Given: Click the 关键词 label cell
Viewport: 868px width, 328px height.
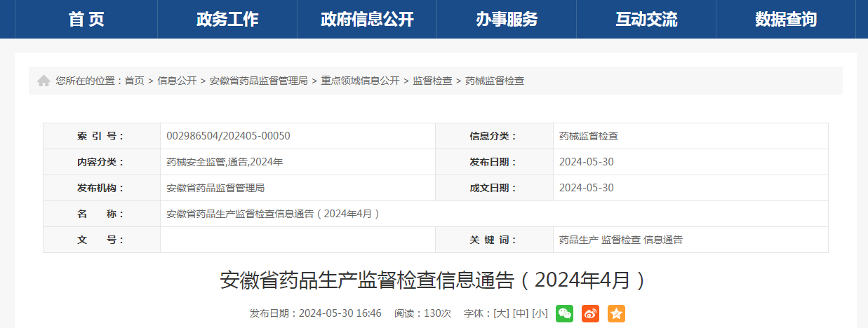Looking at the screenshot, I should coord(494,240).
